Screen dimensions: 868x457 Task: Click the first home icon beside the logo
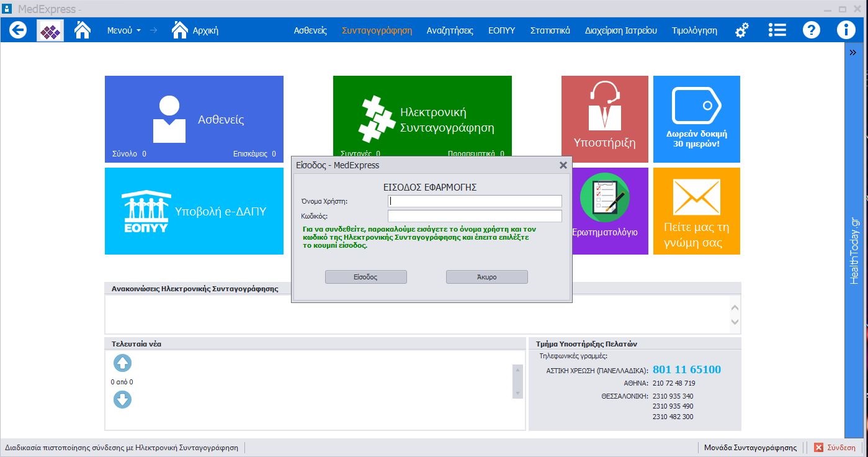pyautogui.click(x=83, y=30)
